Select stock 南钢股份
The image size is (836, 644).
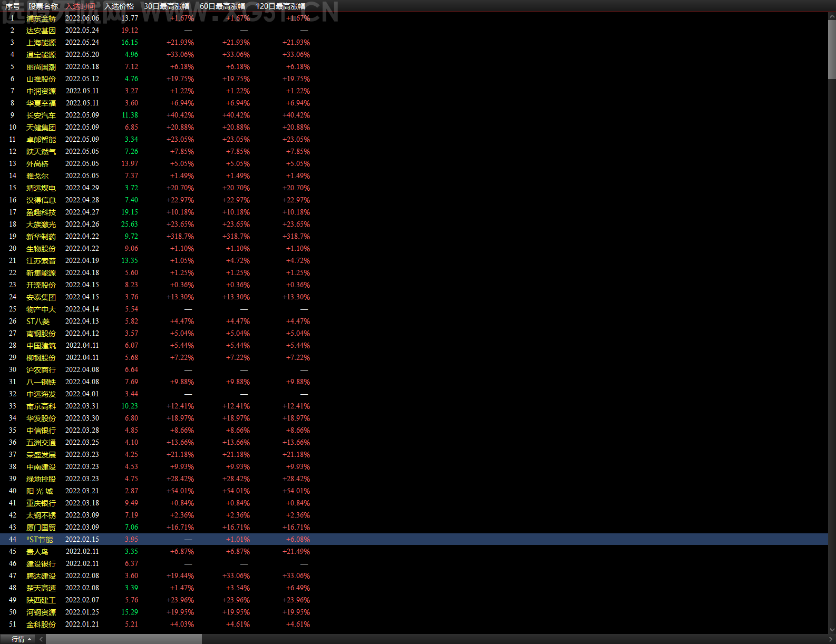tap(41, 334)
